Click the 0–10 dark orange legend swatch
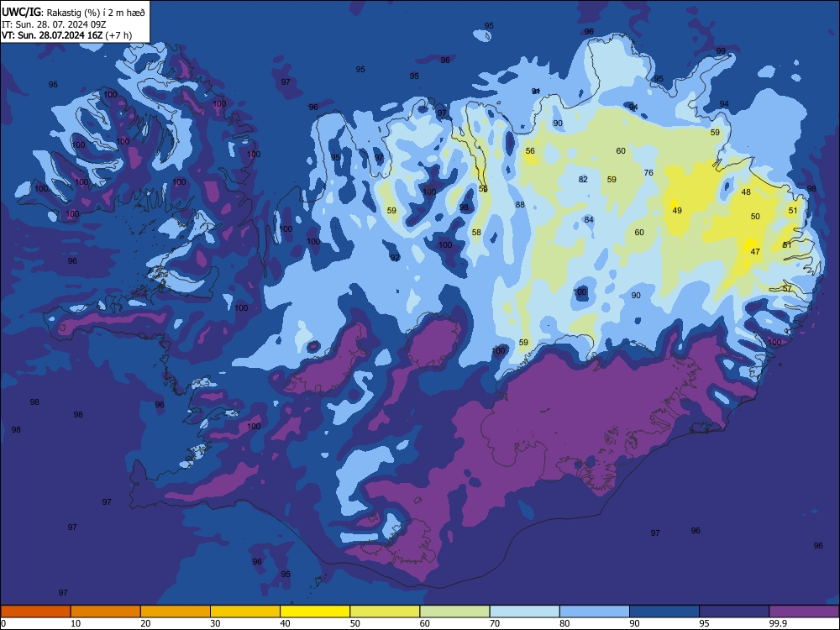This screenshot has height=630, width=840. click(35, 612)
